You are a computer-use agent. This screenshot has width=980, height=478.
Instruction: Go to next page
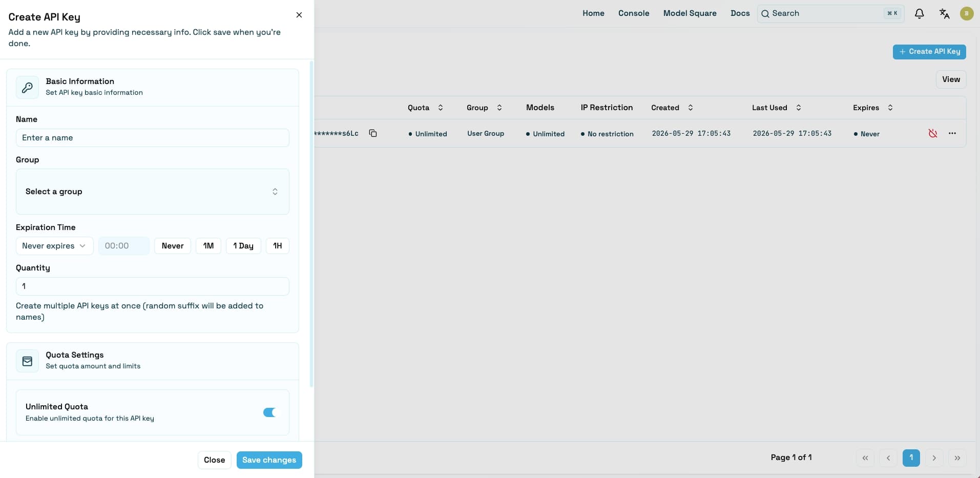934,458
